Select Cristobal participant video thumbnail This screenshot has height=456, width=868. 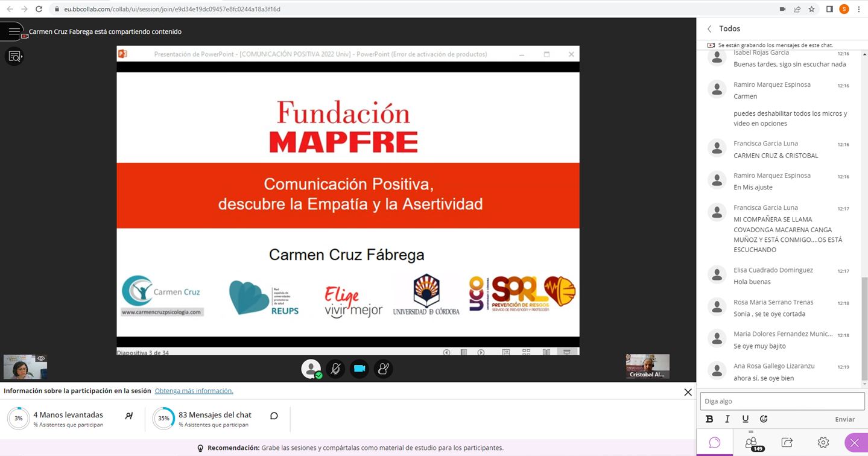(x=648, y=366)
